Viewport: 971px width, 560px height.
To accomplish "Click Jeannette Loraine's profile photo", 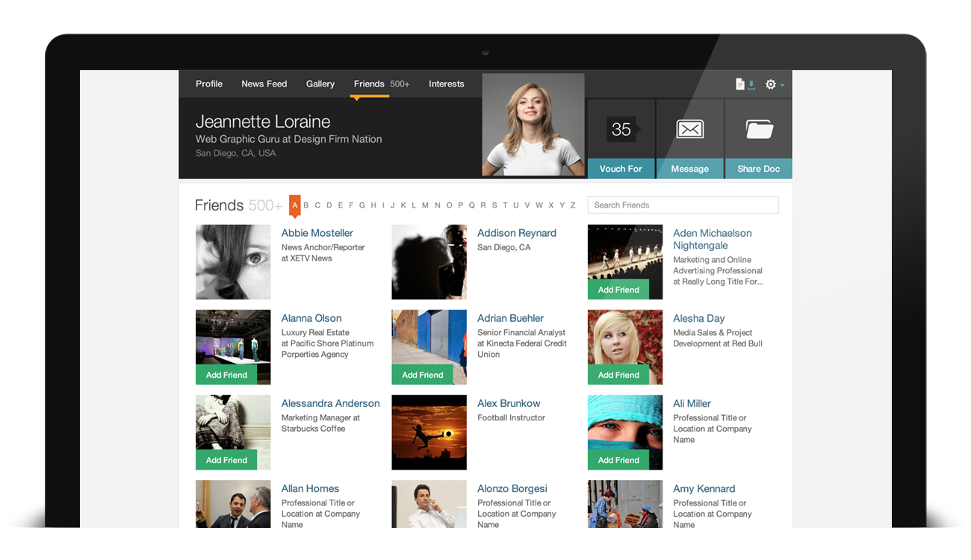I will (533, 125).
